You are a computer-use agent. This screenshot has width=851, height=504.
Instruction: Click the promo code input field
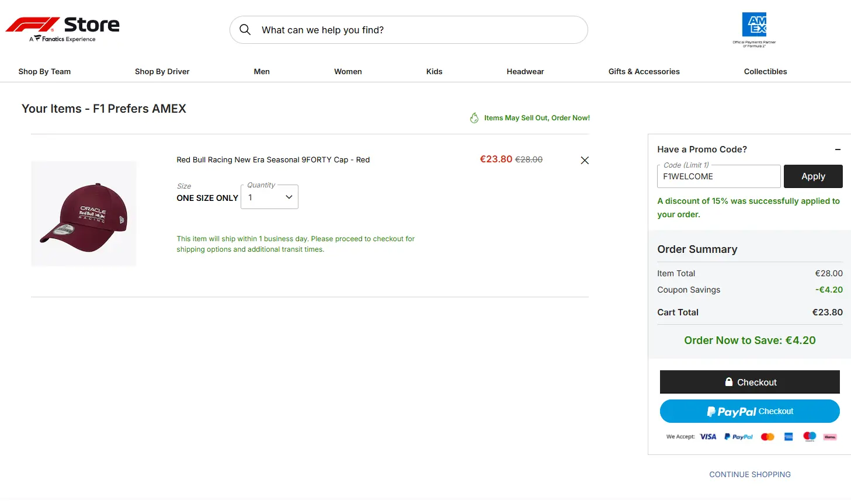[718, 177]
